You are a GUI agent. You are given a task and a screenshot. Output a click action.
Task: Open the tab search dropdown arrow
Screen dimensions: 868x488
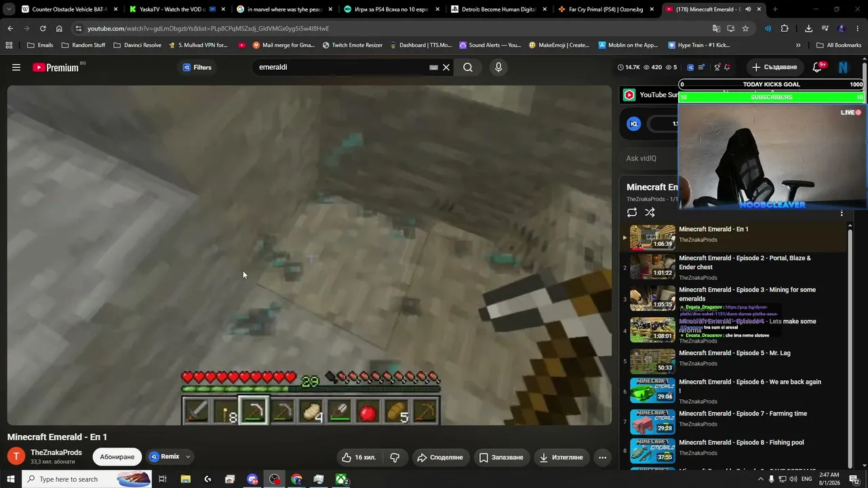click(x=9, y=9)
